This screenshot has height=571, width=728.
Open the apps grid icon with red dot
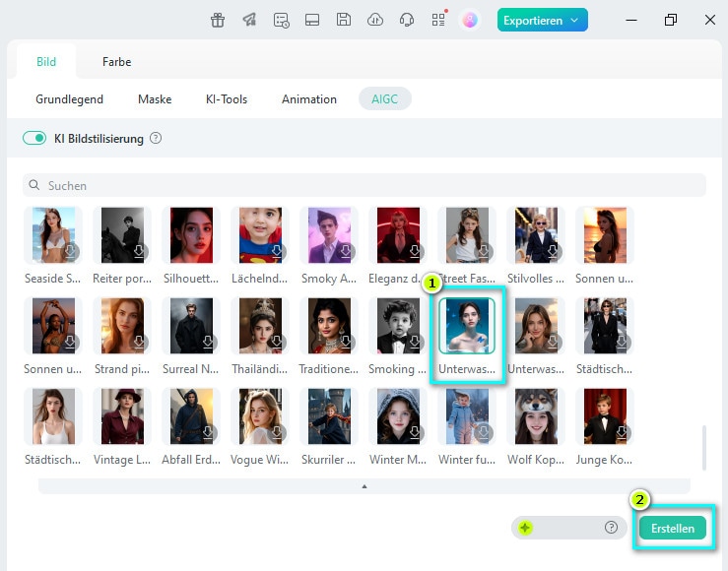438,19
